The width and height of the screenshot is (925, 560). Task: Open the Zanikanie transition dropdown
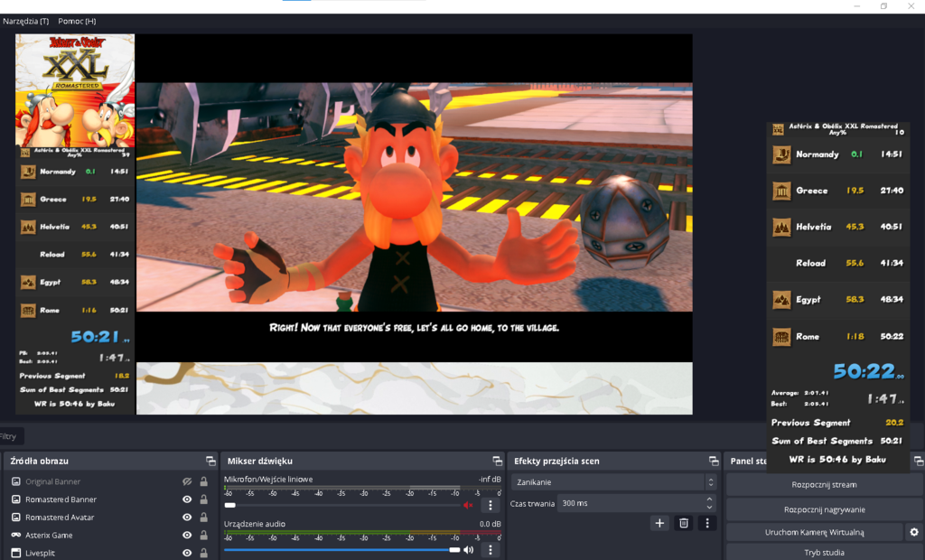tap(614, 482)
